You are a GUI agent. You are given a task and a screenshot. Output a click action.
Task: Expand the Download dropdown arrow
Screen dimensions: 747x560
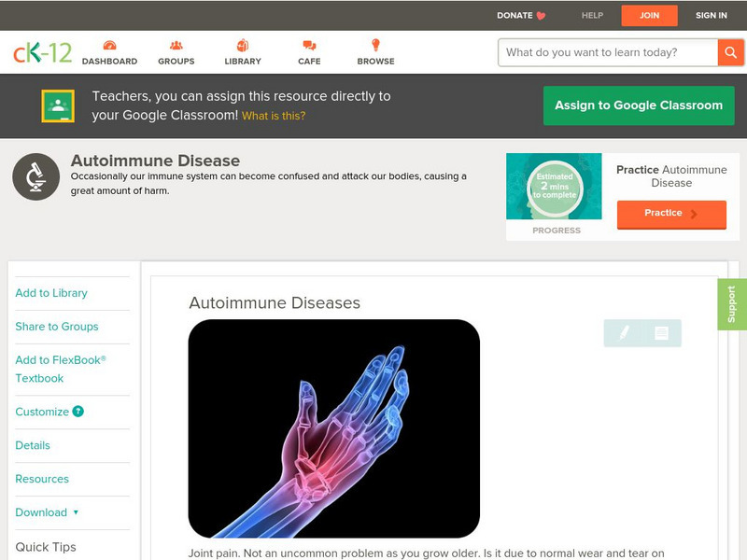coord(76,512)
